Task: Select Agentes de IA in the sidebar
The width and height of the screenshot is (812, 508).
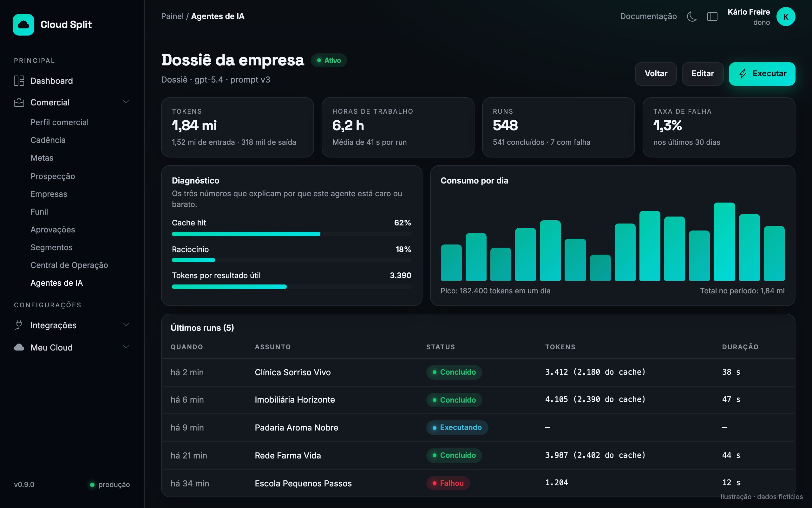Action: [56, 283]
